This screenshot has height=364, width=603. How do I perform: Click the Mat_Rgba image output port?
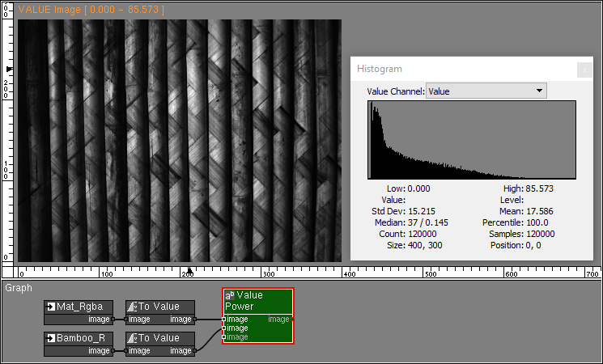click(x=113, y=320)
